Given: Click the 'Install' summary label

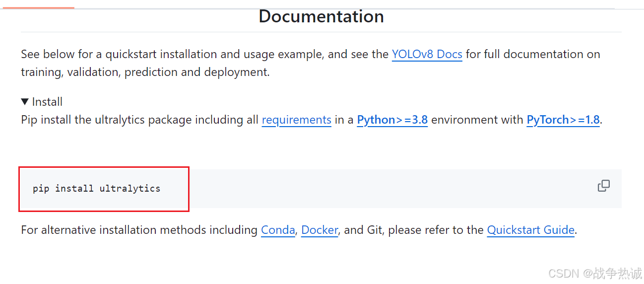Looking at the screenshot, I should [47, 102].
